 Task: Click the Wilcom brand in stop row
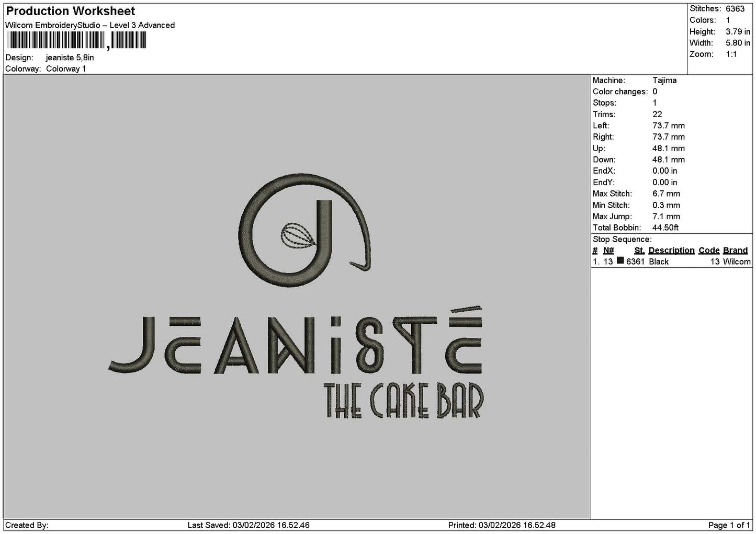pyautogui.click(x=737, y=262)
